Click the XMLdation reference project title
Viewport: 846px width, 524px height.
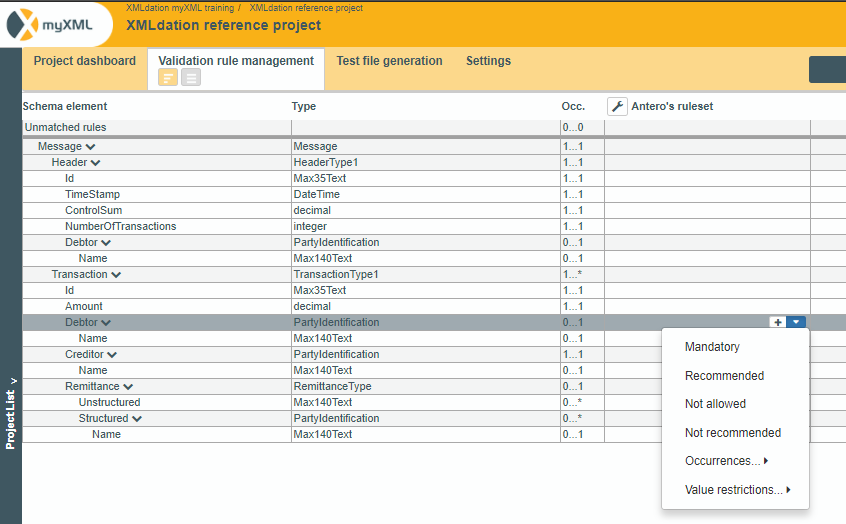223,25
